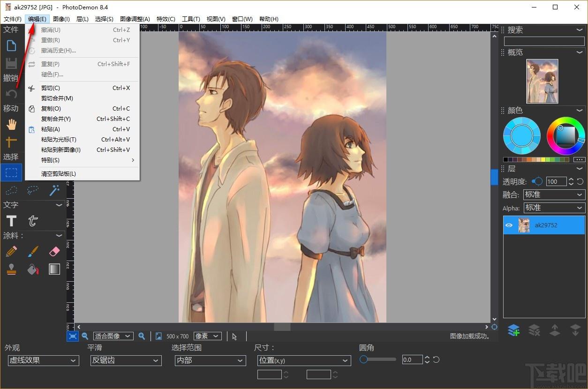Select the eraser tool
Screen dimensions: 588x389
tap(54, 252)
